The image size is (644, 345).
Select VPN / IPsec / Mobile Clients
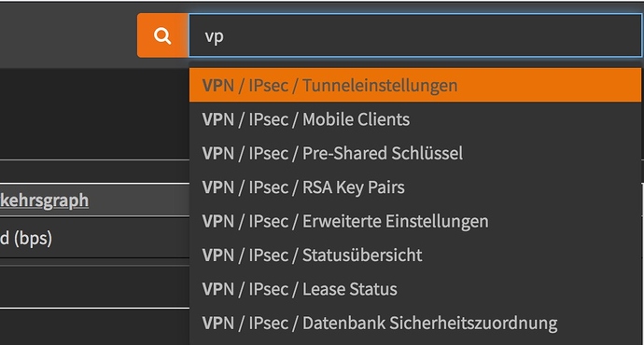(x=414, y=119)
